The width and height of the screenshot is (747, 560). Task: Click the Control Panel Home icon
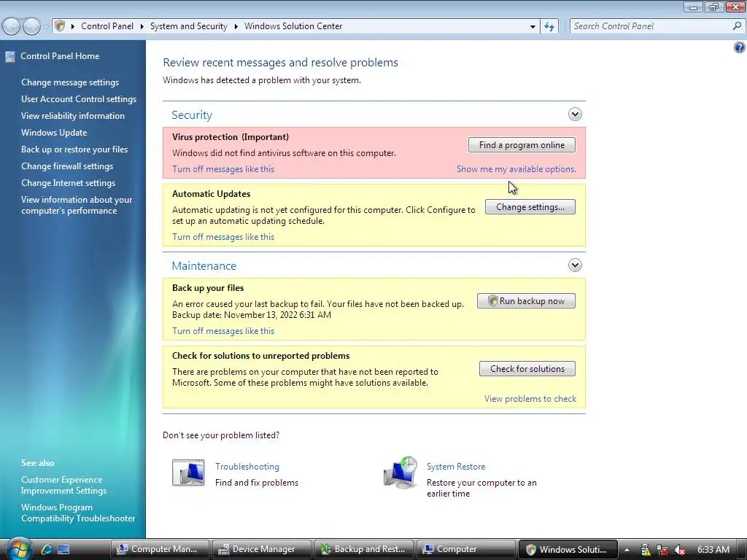click(10, 57)
